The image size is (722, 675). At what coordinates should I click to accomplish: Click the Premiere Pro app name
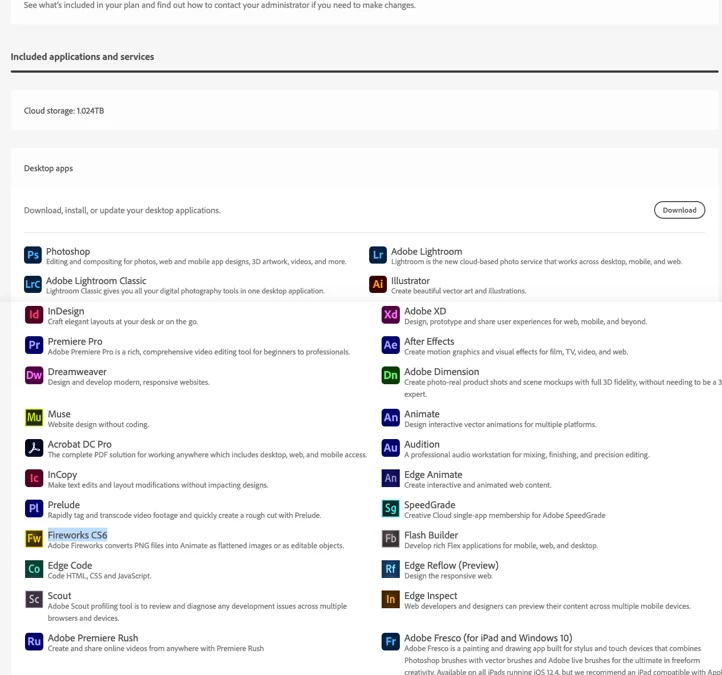click(75, 342)
